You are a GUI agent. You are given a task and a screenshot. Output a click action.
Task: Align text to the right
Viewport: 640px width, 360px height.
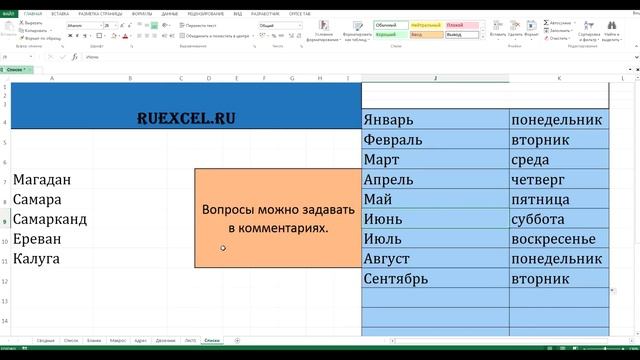click(x=154, y=36)
